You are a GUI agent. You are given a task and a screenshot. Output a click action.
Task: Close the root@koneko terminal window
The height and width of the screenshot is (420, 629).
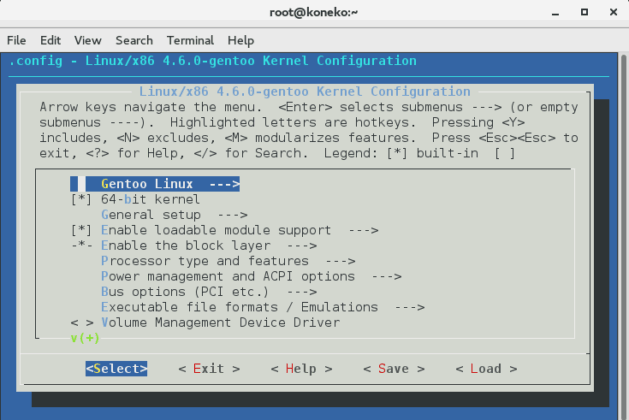tap(613, 12)
